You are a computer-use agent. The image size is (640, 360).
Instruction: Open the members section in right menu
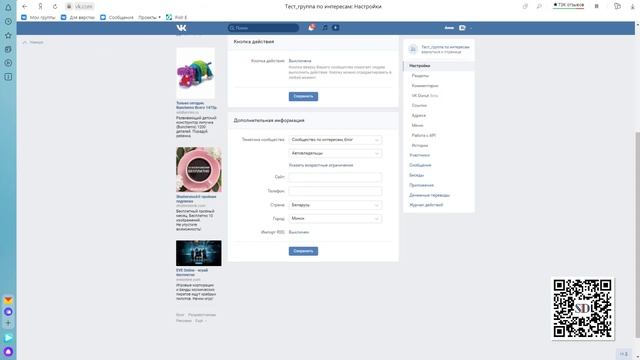pos(420,155)
